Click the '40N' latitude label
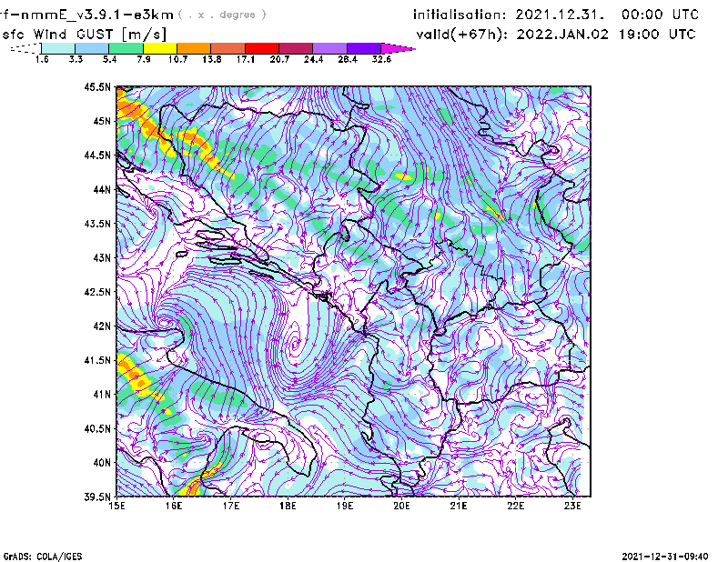This screenshot has width=728, height=562. 102,463
